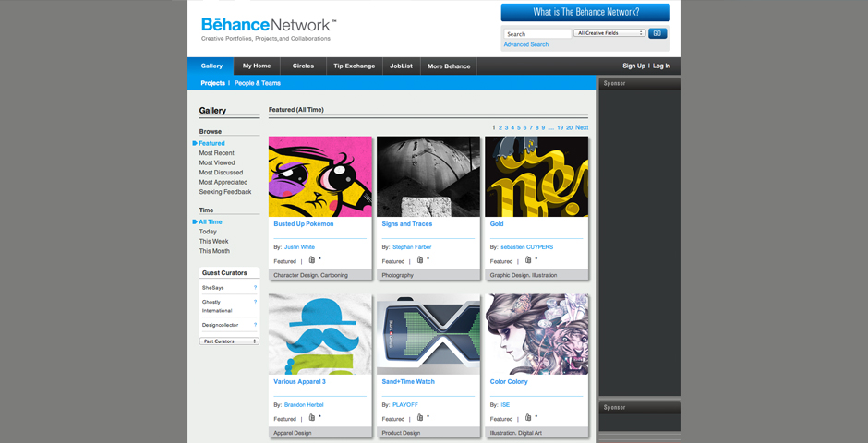View Stephan Färber's profile

point(412,247)
